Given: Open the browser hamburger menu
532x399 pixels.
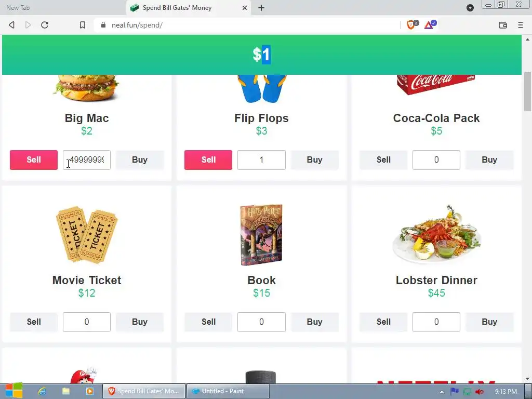Looking at the screenshot, I should point(521,25).
